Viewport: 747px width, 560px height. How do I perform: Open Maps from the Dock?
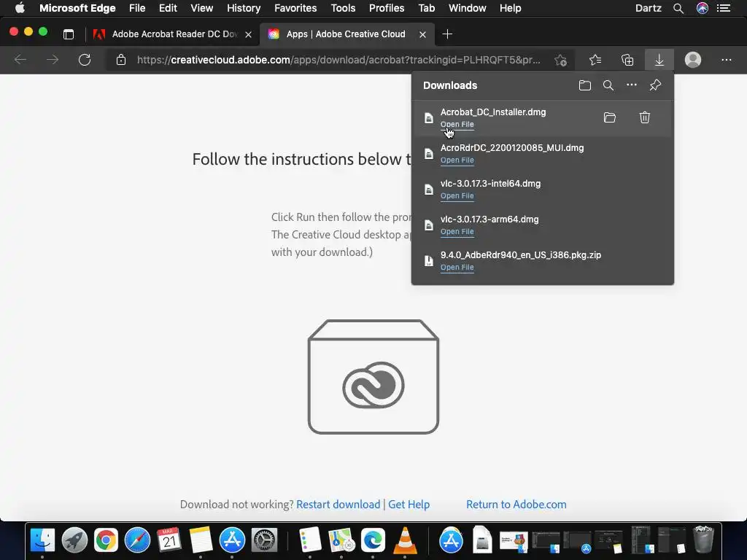[341, 540]
